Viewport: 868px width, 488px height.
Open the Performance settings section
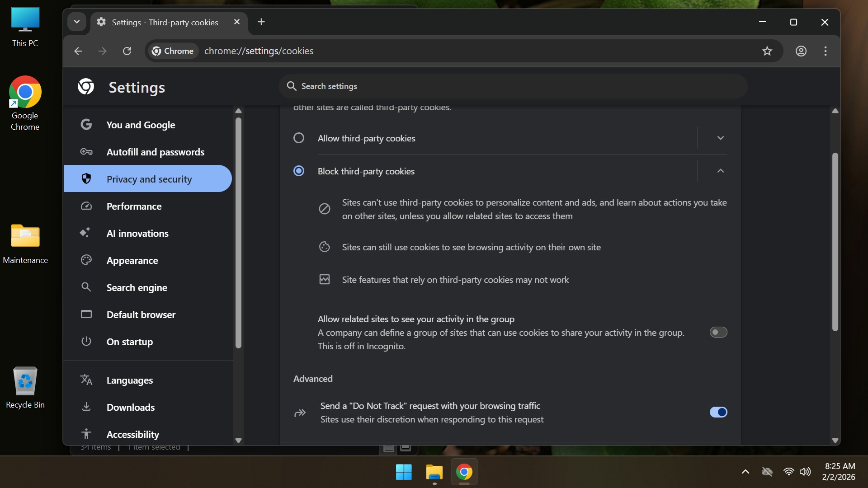click(134, 206)
